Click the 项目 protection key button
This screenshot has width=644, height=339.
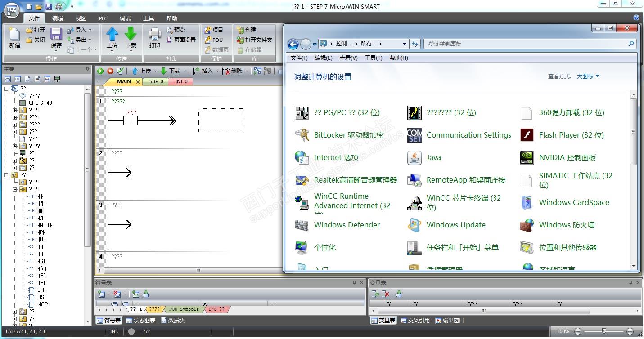click(214, 30)
